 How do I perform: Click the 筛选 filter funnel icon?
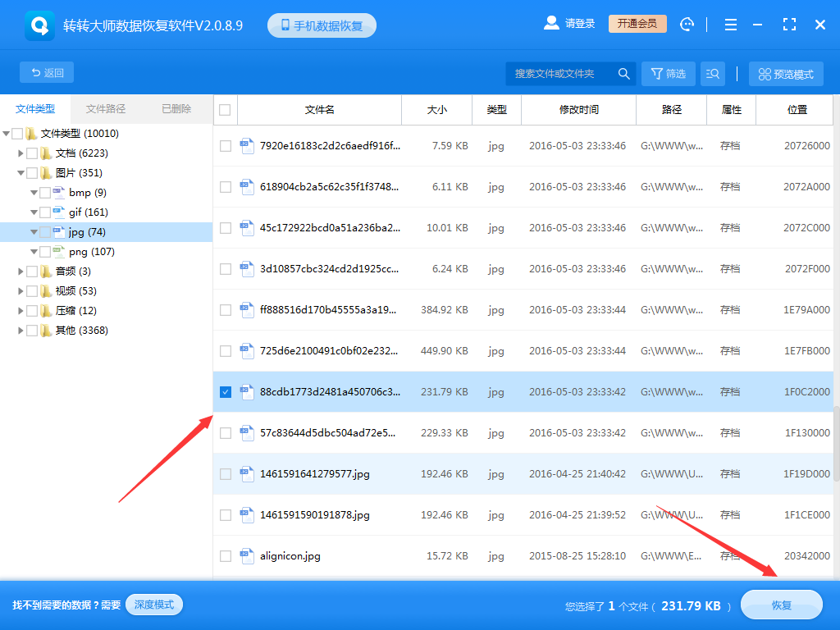668,73
